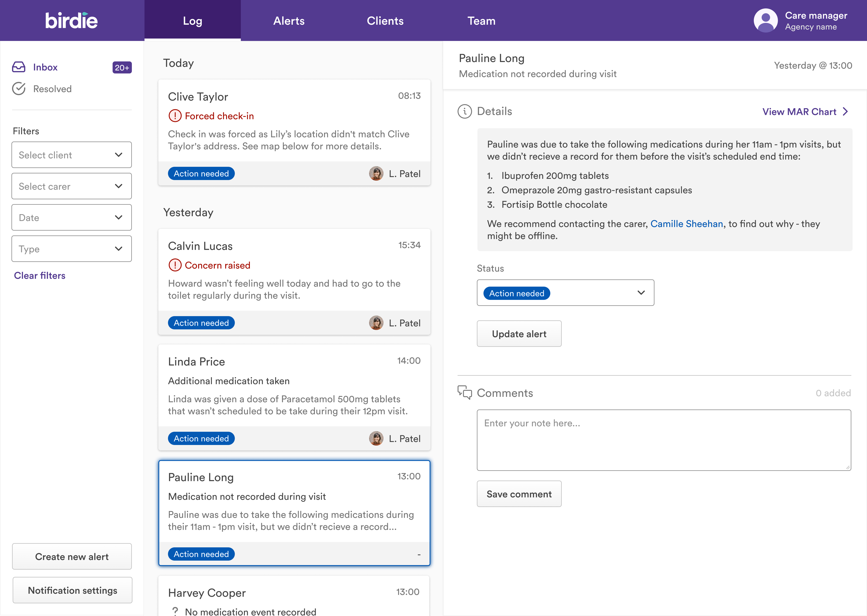Open the Team tab

click(x=481, y=20)
